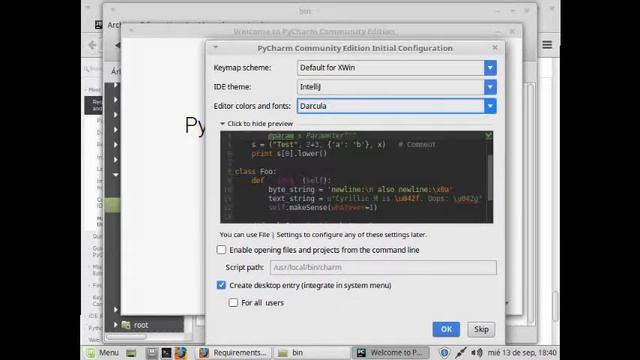The height and width of the screenshot is (360, 640).
Task: Open the IDE theme dropdown
Action: (x=490, y=87)
